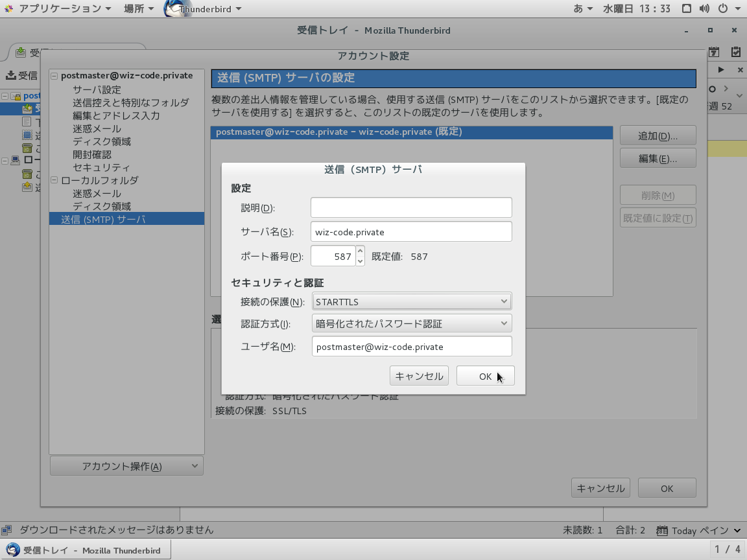
Task: Click the 水曜日 13:33 clock
Action: (637, 8)
